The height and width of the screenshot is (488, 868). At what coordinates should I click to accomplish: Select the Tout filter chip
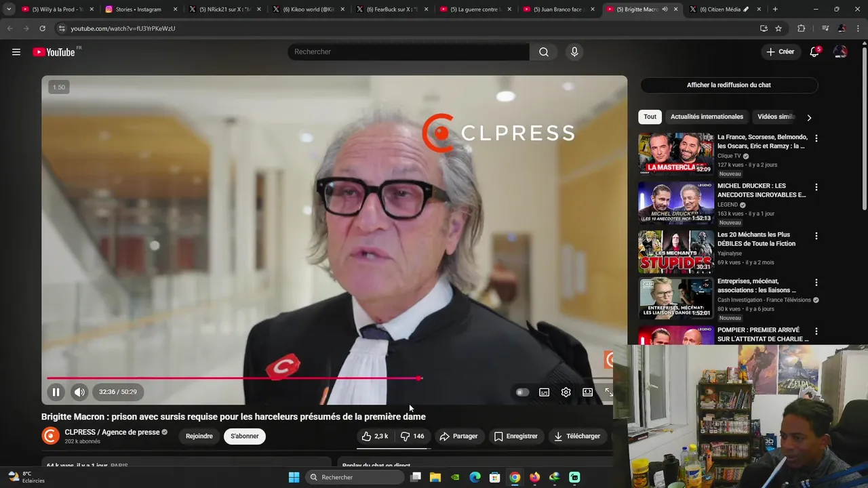pos(650,117)
